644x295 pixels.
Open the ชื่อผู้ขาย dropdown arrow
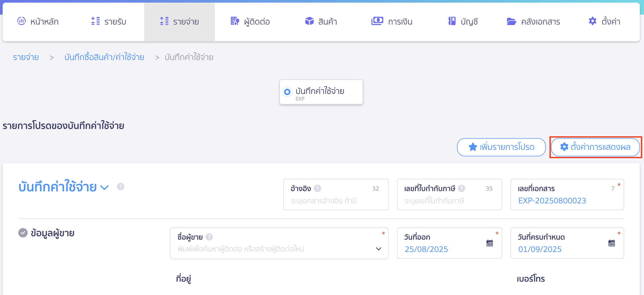pyautogui.click(x=378, y=249)
